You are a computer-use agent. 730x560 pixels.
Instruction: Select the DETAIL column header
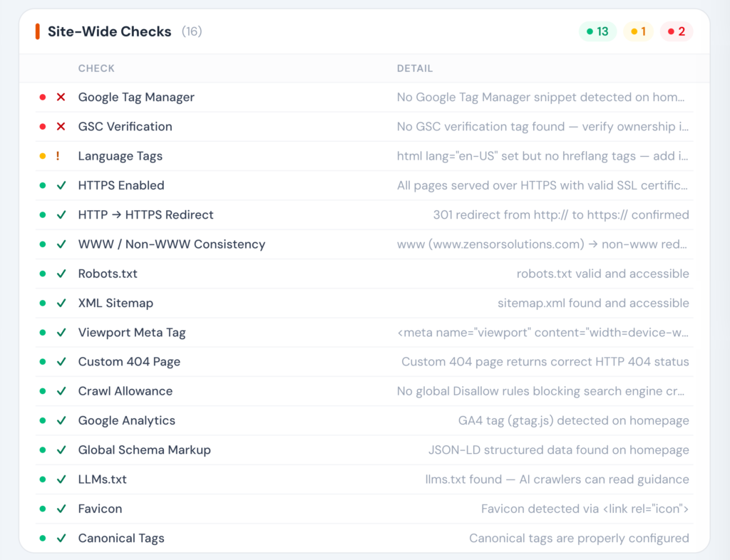(414, 68)
